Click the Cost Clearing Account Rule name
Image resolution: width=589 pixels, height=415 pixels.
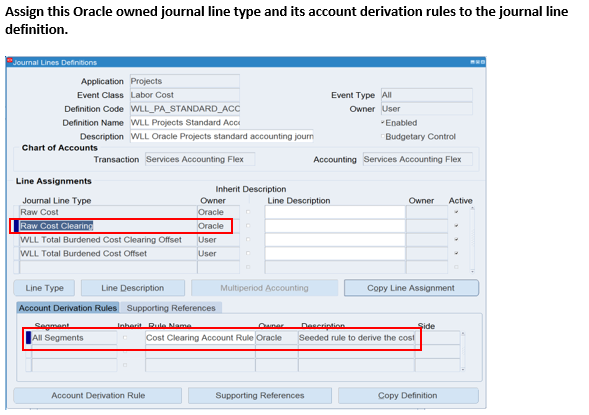(x=200, y=338)
